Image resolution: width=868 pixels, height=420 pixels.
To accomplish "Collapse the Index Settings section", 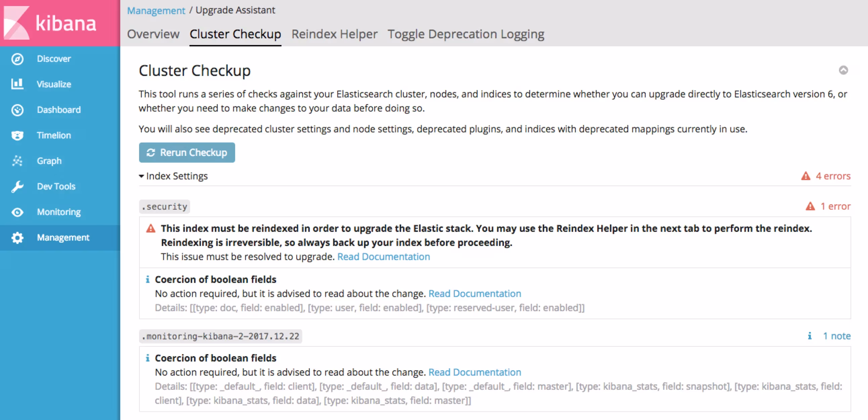I will coord(173,176).
